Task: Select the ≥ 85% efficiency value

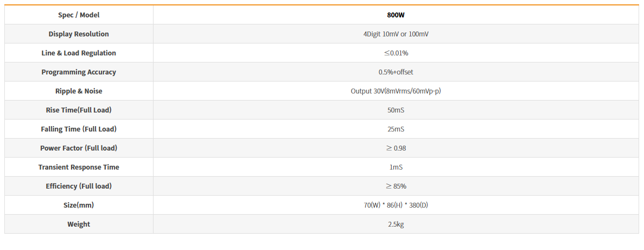Action: point(396,186)
